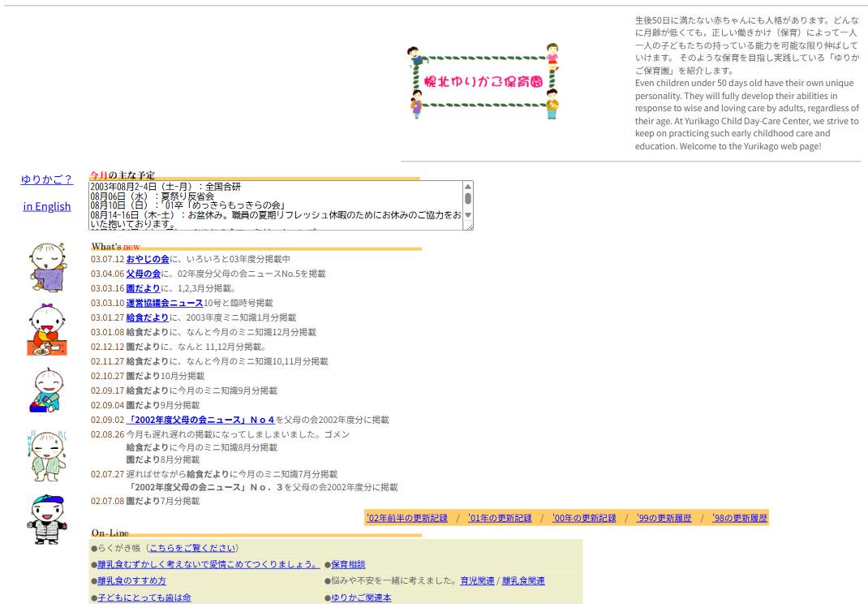This screenshot has width=868, height=604.
Task: Open the 離乳食関連 link
Action: point(523,580)
